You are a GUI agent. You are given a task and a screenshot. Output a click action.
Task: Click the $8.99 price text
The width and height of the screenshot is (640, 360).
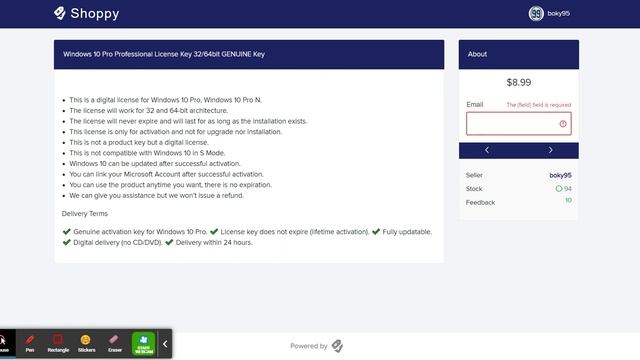click(x=518, y=82)
